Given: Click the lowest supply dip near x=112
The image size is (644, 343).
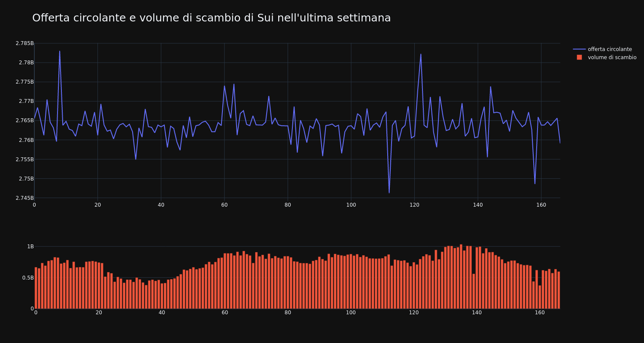Looking at the screenshot, I should (x=389, y=193).
